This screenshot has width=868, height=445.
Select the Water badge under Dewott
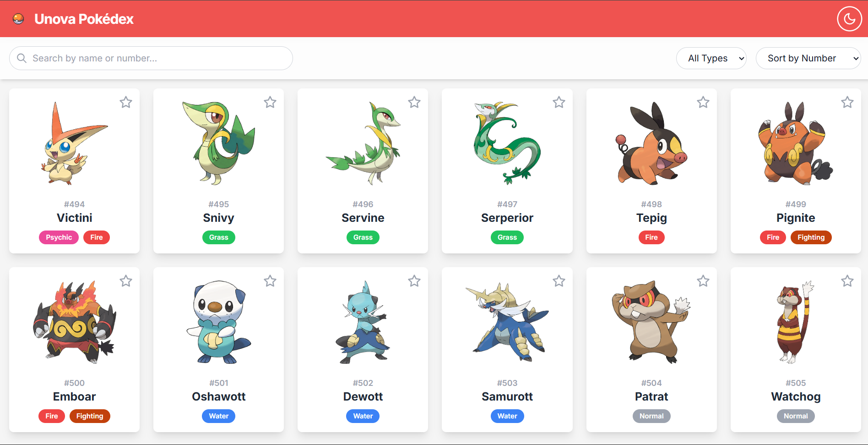(x=363, y=416)
